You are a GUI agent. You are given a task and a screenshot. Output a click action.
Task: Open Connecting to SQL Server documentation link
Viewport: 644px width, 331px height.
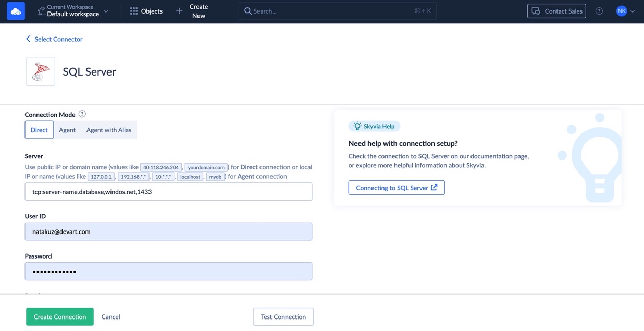tap(396, 188)
